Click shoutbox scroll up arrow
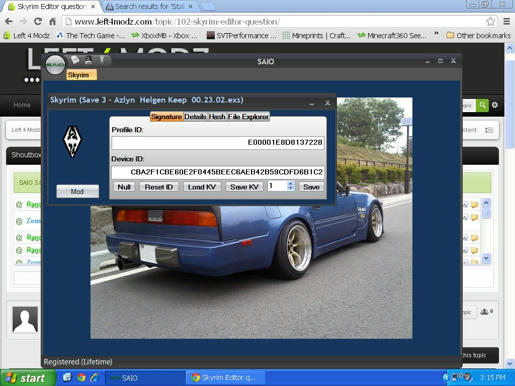Image resolution: width=515 pixels, height=386 pixels. click(486, 203)
